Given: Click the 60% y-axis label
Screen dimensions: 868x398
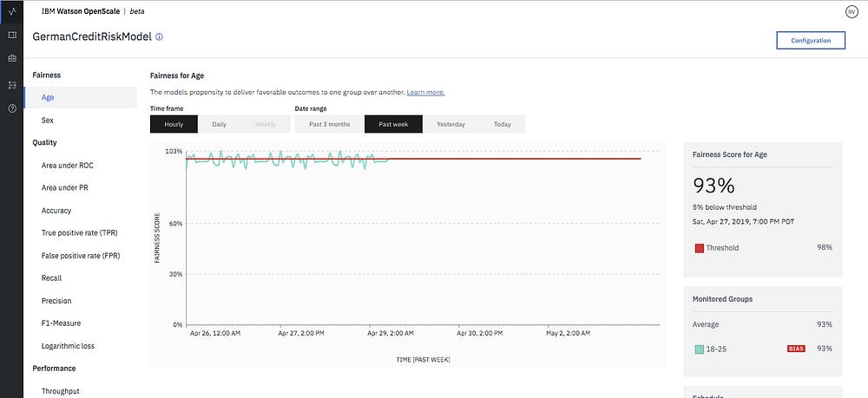Looking at the screenshot, I should coord(175,224).
